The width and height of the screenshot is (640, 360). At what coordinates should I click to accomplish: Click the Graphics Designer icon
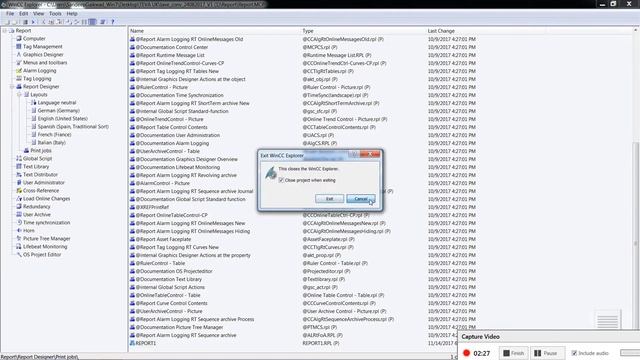click(x=19, y=55)
